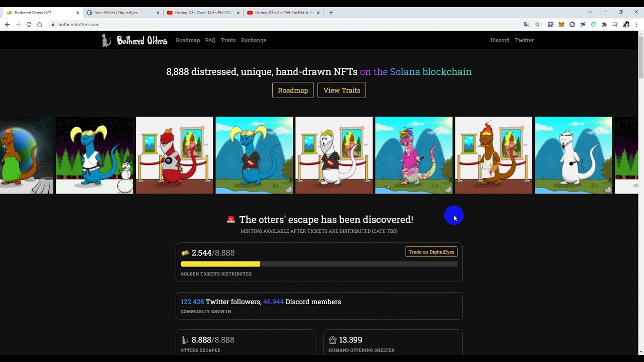Click the browser forward arrow

[18, 24]
